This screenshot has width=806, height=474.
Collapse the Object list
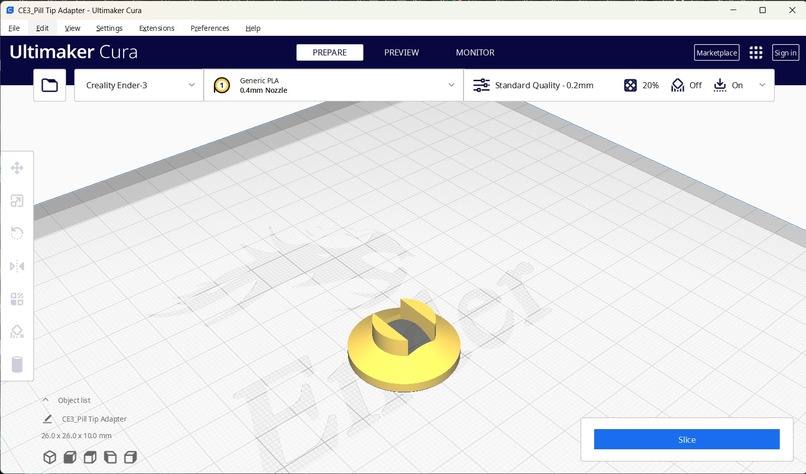(45, 400)
